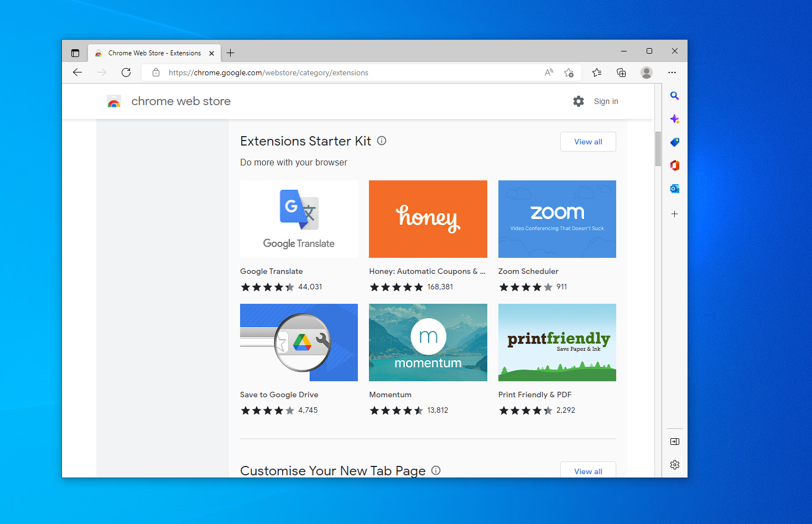Open Outlook from the Edge sidebar
The height and width of the screenshot is (524, 812).
(674, 188)
